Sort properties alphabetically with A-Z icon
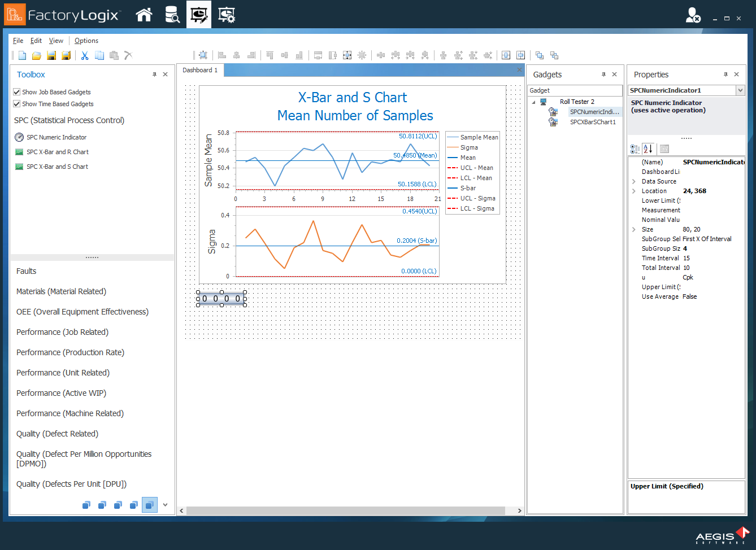The height and width of the screenshot is (550, 756). tap(648, 149)
